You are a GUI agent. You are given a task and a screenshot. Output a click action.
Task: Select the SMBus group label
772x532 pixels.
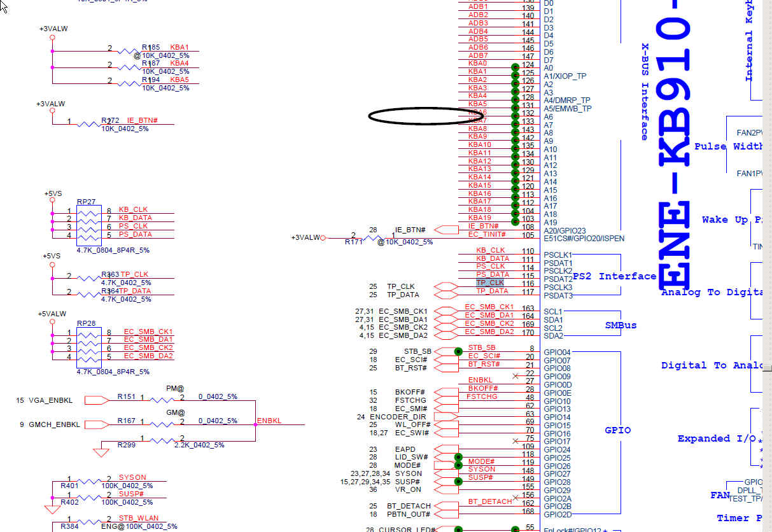coord(621,325)
